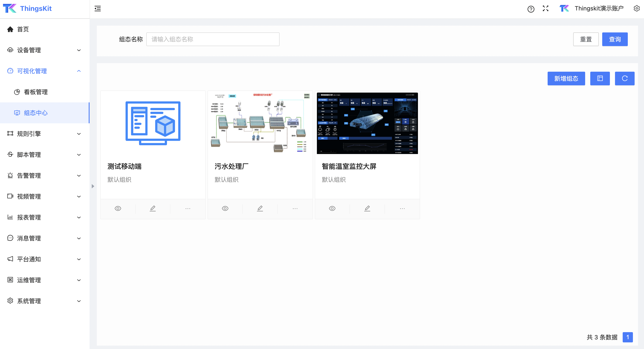Open the 告警管理 menu label
Screen dimensions: 644x349
coord(29,176)
